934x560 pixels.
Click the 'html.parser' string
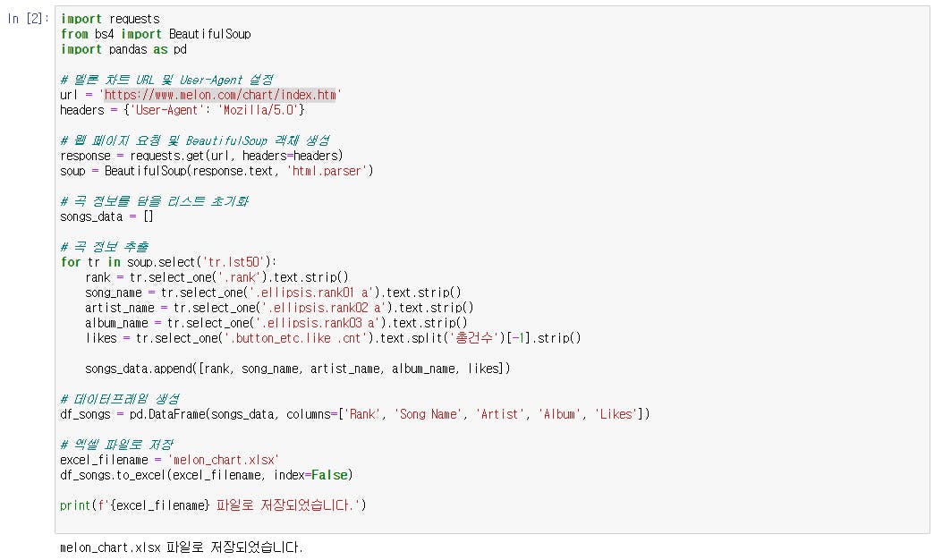pos(326,171)
